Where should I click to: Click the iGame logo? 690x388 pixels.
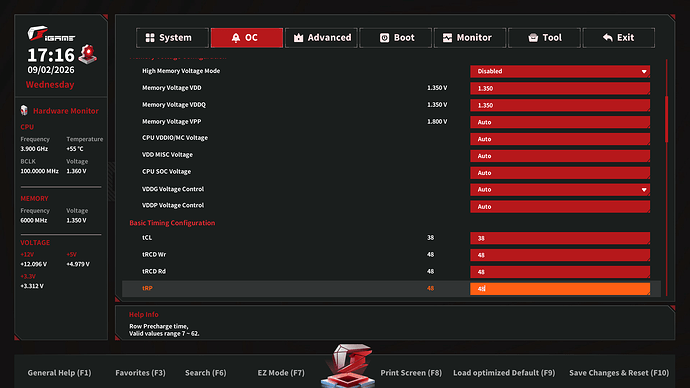tap(50, 34)
